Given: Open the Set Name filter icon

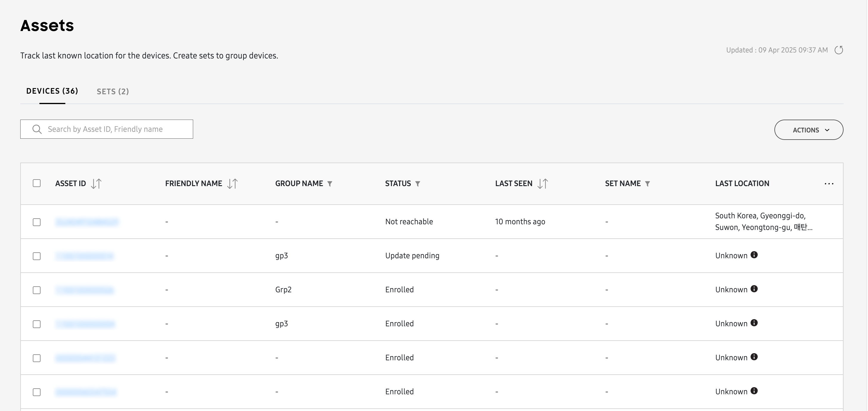Looking at the screenshot, I should point(647,184).
